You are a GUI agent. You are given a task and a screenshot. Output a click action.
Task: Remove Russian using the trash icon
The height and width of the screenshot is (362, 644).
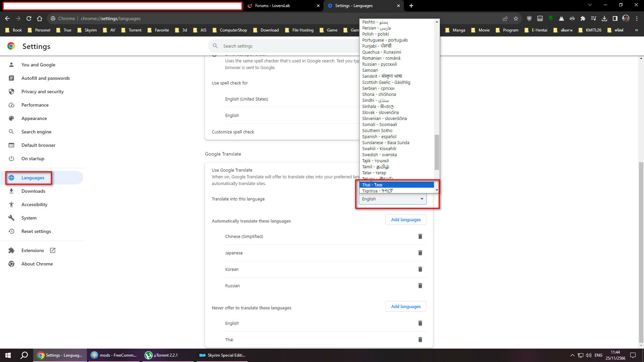420,286
